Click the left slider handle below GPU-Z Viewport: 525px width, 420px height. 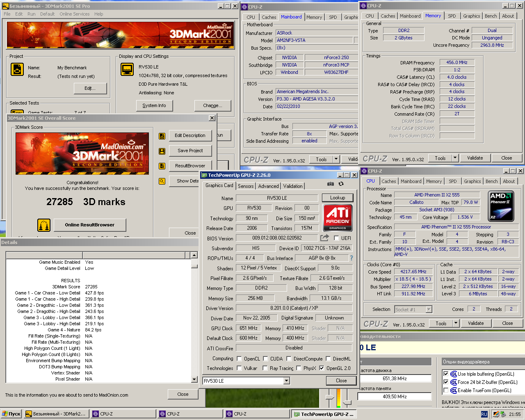coord(329,397)
